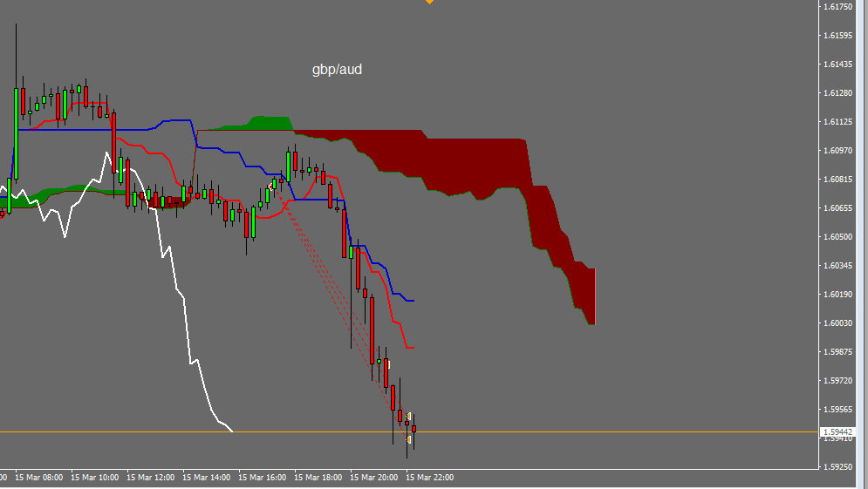Click the 1.60970 price axis label
The height and width of the screenshot is (489, 868).
tap(837, 151)
